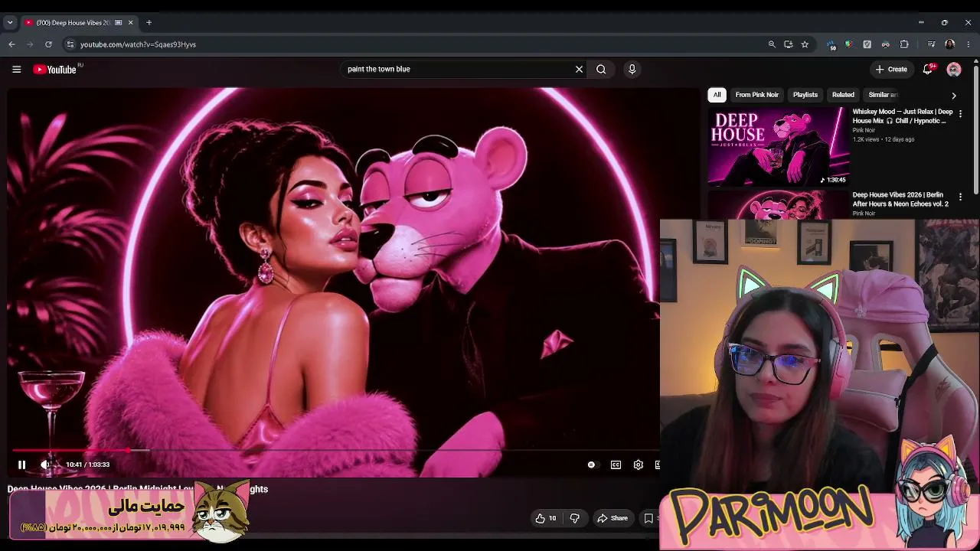This screenshot has width=980, height=551.
Task: Open the tab search dropdown
Action: [10, 23]
